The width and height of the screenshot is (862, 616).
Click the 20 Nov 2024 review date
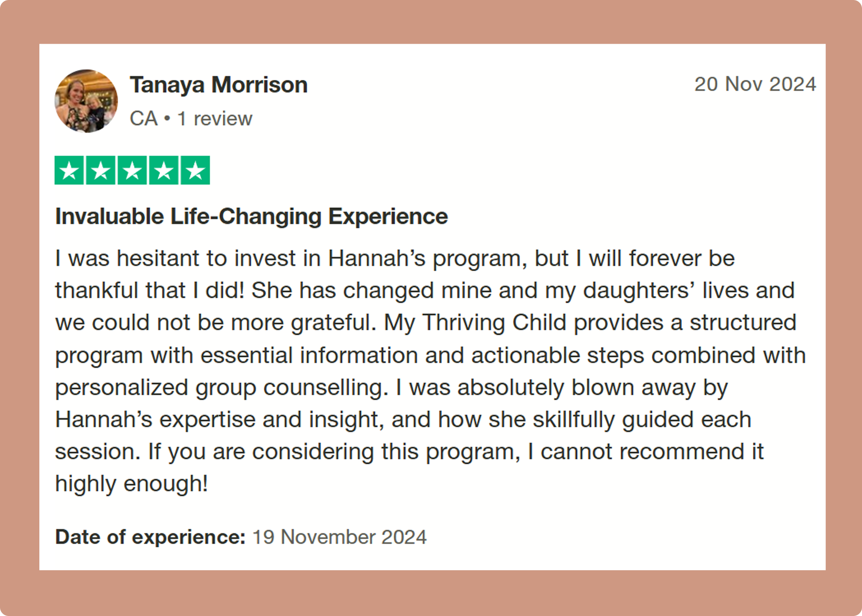tap(755, 84)
